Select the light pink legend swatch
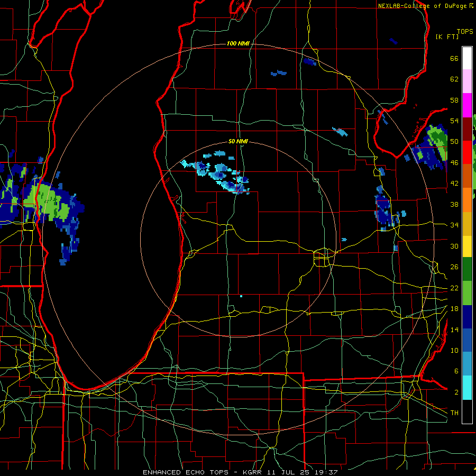 [467, 81]
